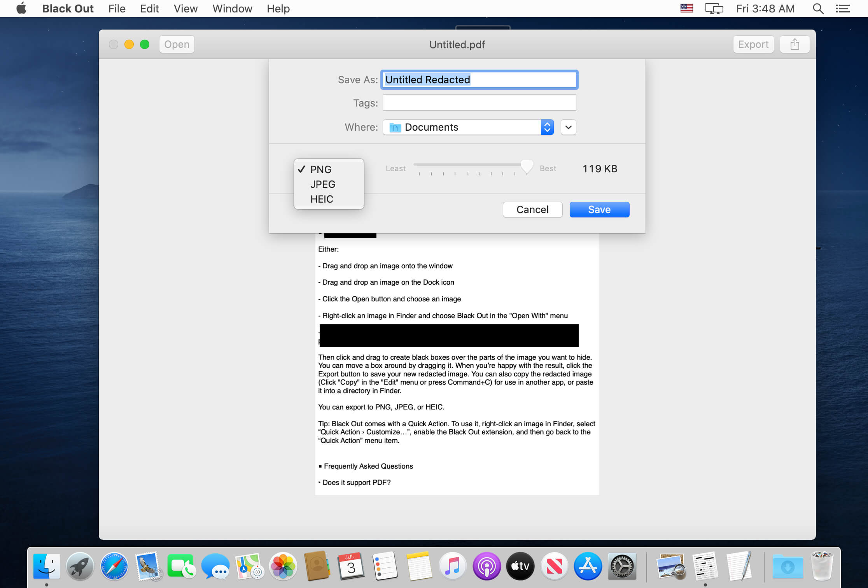Viewport: 868px width, 588px height.
Task: Open the App Store from the Dock
Action: pyautogui.click(x=588, y=566)
